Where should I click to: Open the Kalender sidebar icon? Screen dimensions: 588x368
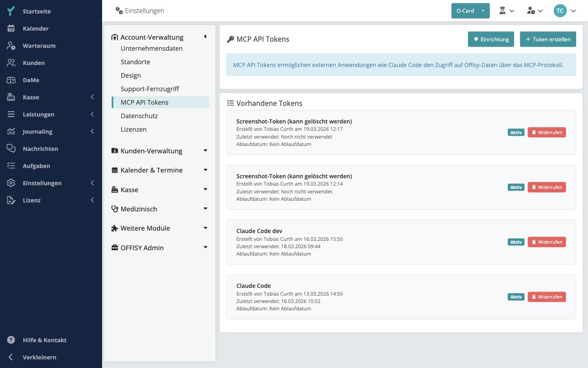[x=11, y=29]
